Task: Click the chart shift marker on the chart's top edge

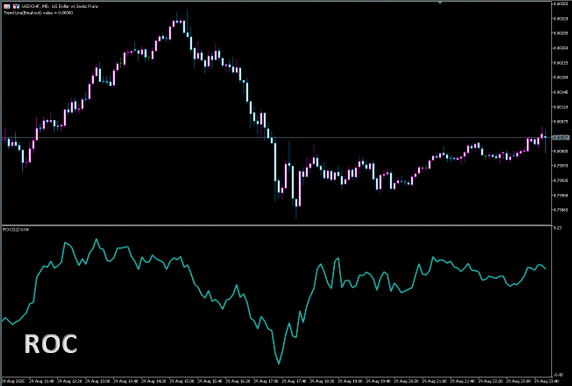Action: (440, 3)
